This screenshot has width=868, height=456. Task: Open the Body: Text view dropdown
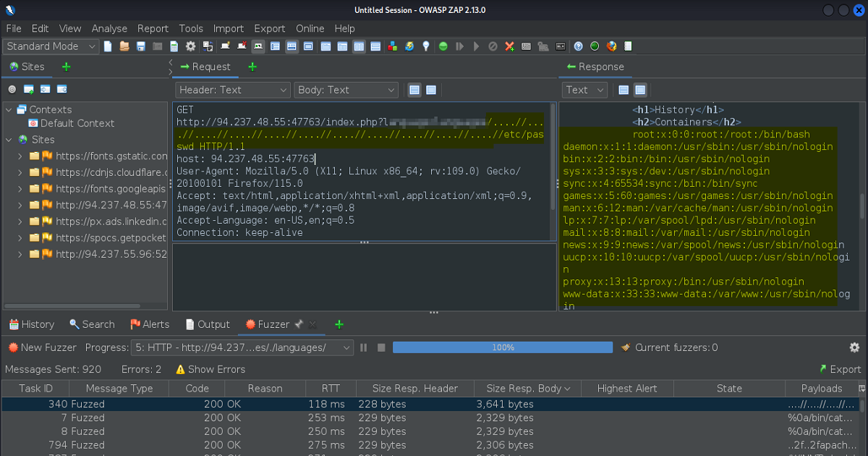click(x=346, y=90)
